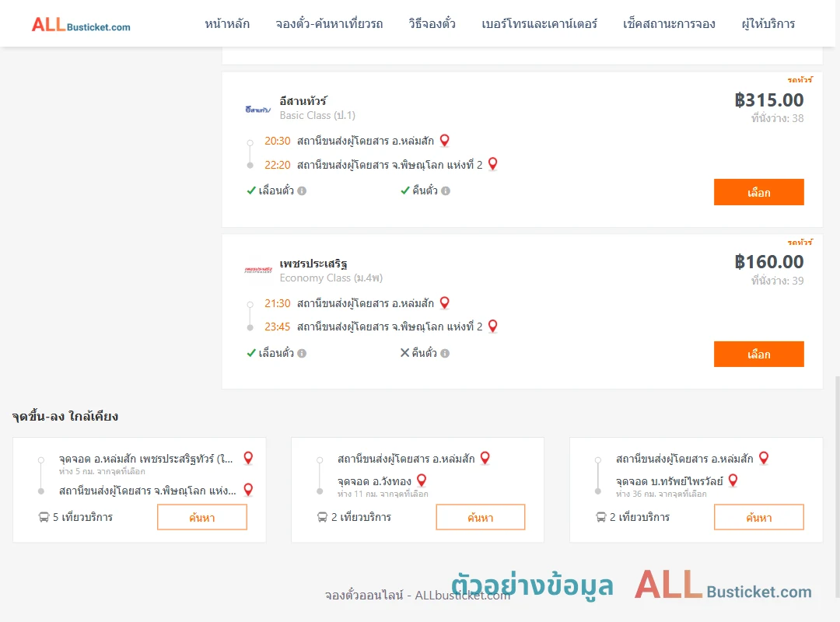Open map pin for 23:45 พิษณุโลก arrival
This screenshot has width=840, height=622.
pos(493,326)
